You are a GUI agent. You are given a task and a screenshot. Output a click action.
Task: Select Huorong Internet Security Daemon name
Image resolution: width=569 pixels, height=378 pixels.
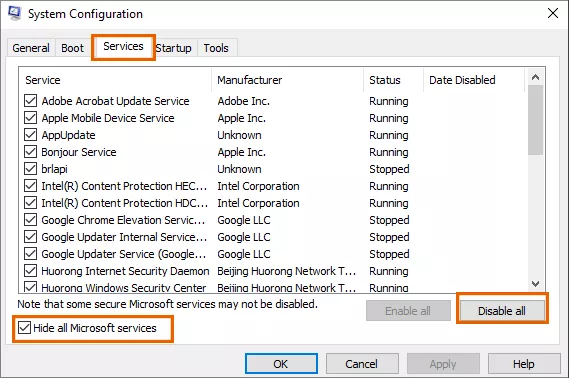click(125, 271)
